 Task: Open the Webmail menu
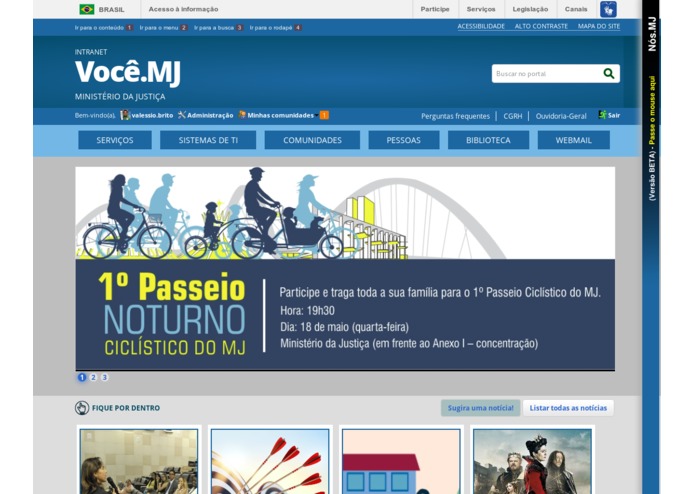(x=574, y=140)
